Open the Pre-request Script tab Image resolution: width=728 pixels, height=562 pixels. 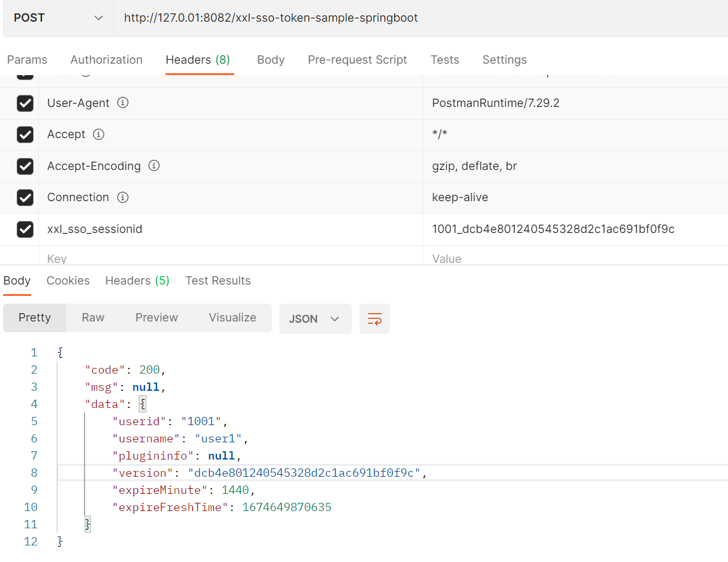pos(357,60)
